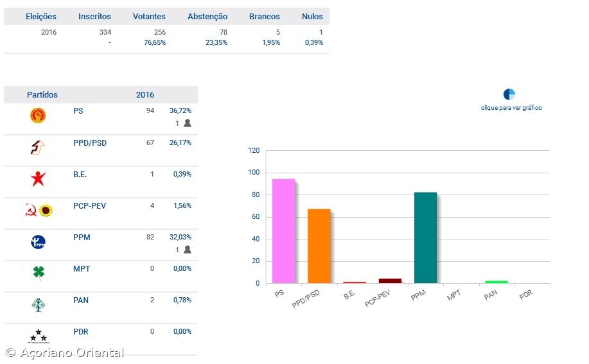Image resolution: width=589 pixels, height=364 pixels.
Task: Click the Abstenção column header
Action: [x=207, y=17]
